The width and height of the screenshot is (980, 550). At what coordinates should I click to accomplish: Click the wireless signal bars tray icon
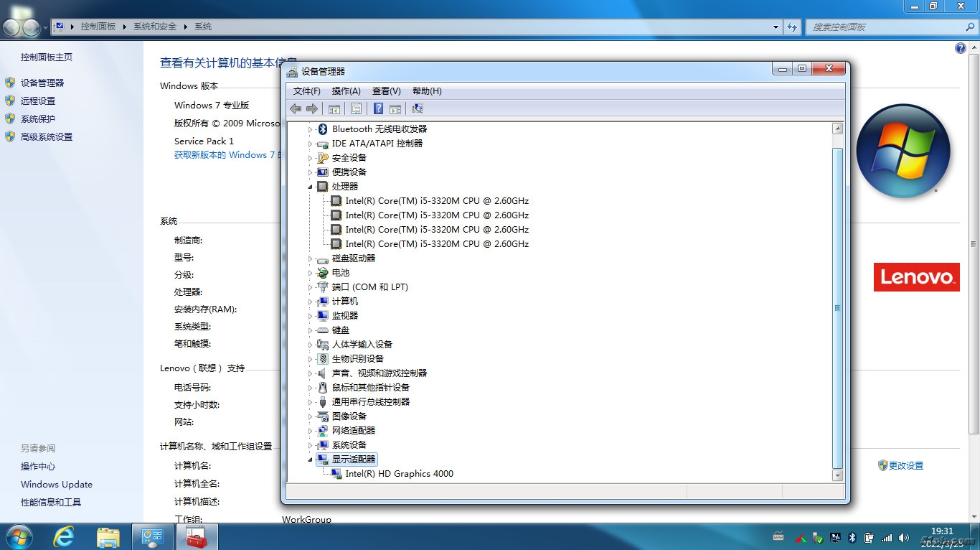[887, 537]
